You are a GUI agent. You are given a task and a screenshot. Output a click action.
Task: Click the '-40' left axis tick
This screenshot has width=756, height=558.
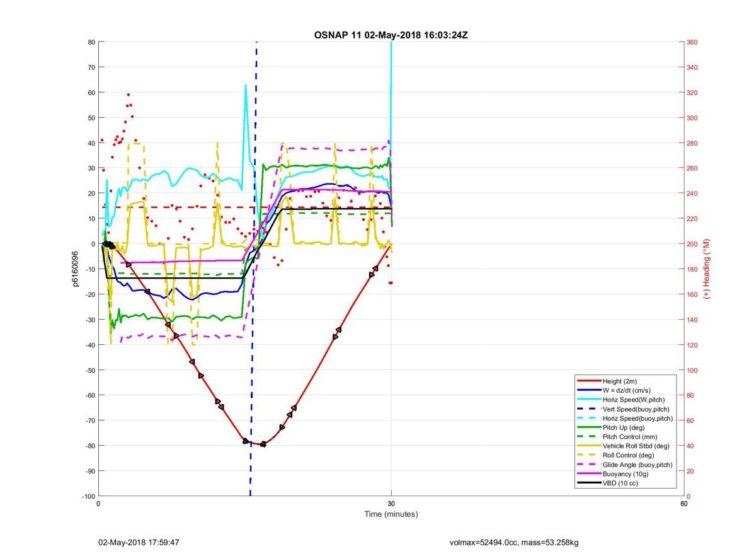click(90, 345)
